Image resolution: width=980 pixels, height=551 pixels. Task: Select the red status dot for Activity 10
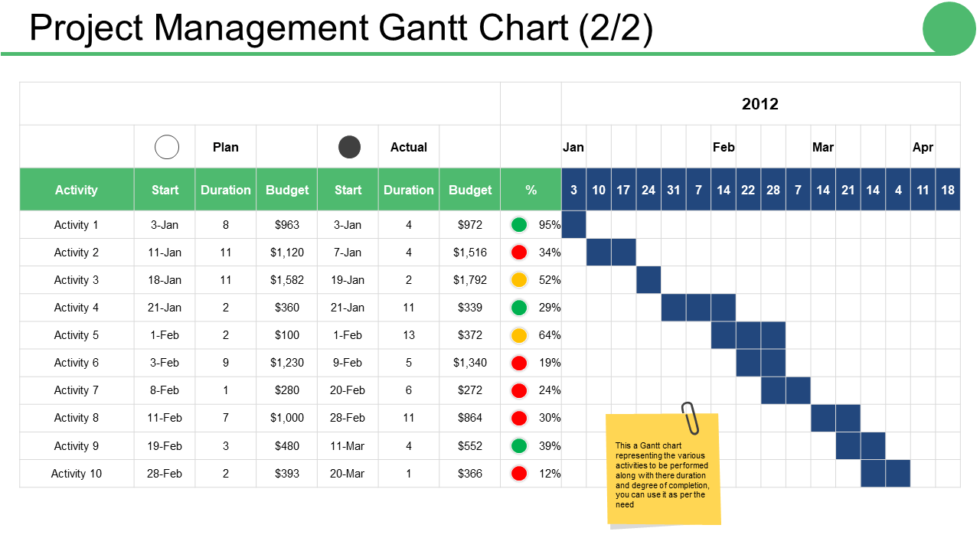[519, 473]
